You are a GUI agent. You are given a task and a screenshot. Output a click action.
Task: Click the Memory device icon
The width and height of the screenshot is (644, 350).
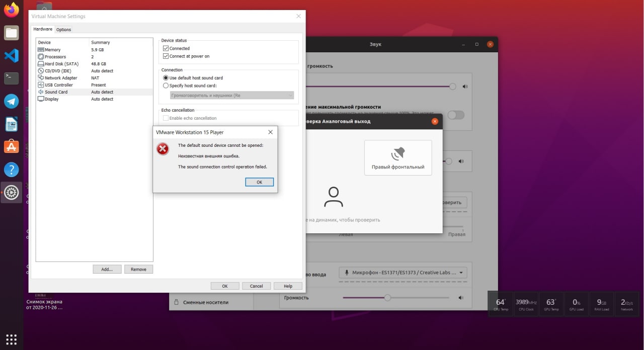pyautogui.click(x=41, y=50)
